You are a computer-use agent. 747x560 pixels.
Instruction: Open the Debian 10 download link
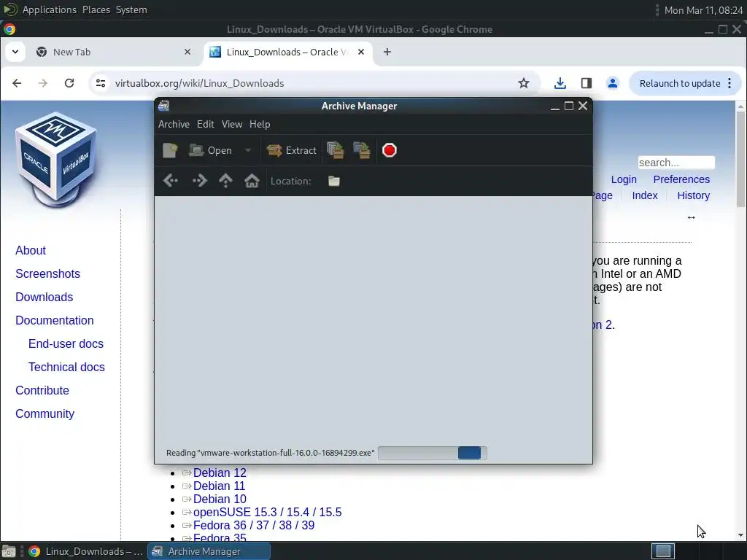(220, 499)
